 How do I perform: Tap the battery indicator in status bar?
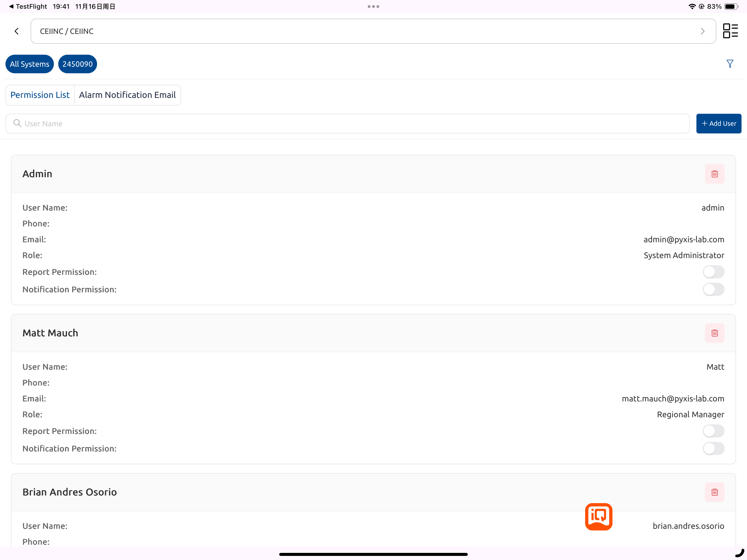click(731, 6)
